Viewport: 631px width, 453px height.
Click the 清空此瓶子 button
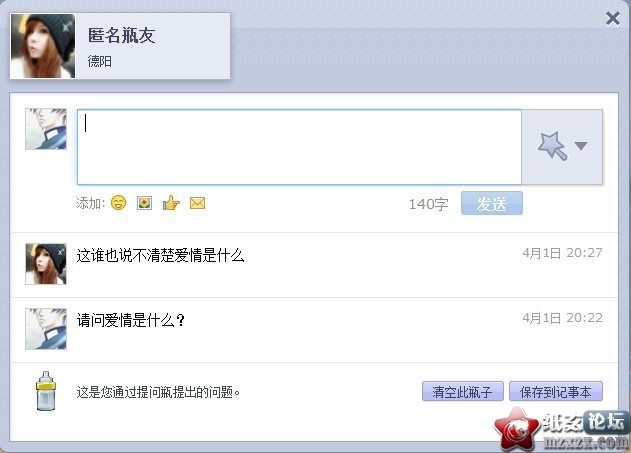(x=462, y=391)
